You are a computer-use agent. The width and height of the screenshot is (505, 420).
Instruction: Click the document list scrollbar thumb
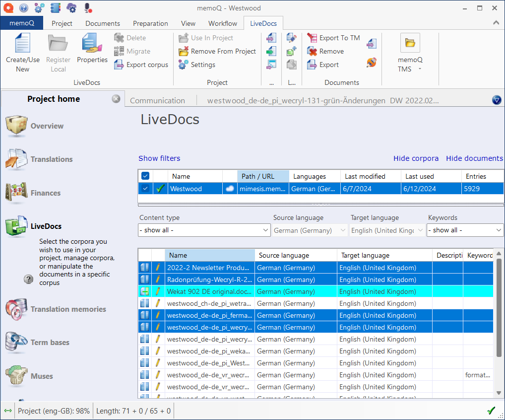pos(499,307)
